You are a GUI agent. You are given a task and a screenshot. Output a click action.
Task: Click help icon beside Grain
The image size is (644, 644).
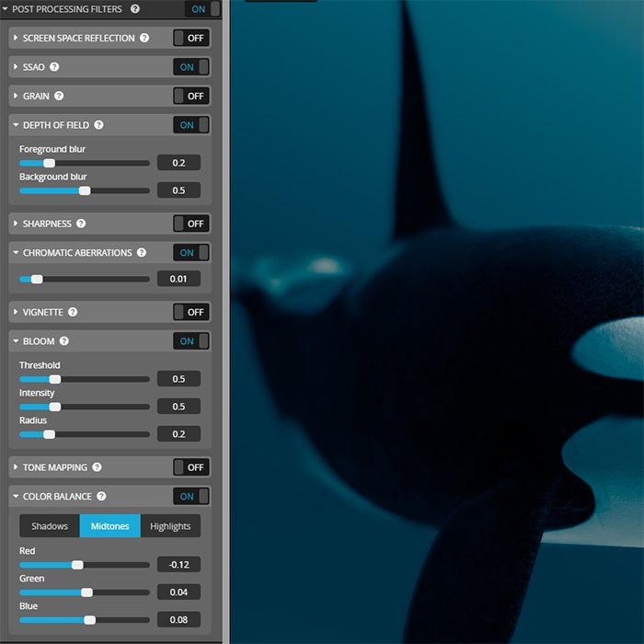pyautogui.click(x=59, y=96)
